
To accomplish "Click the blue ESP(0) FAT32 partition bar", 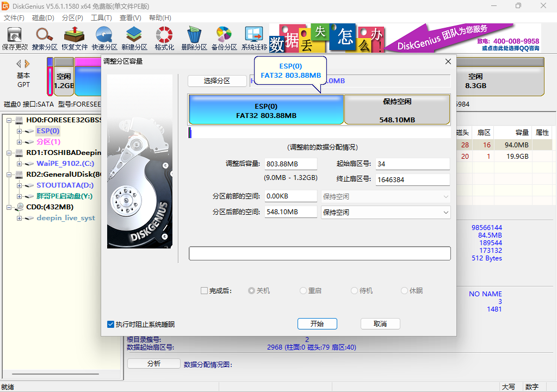I will pos(266,110).
